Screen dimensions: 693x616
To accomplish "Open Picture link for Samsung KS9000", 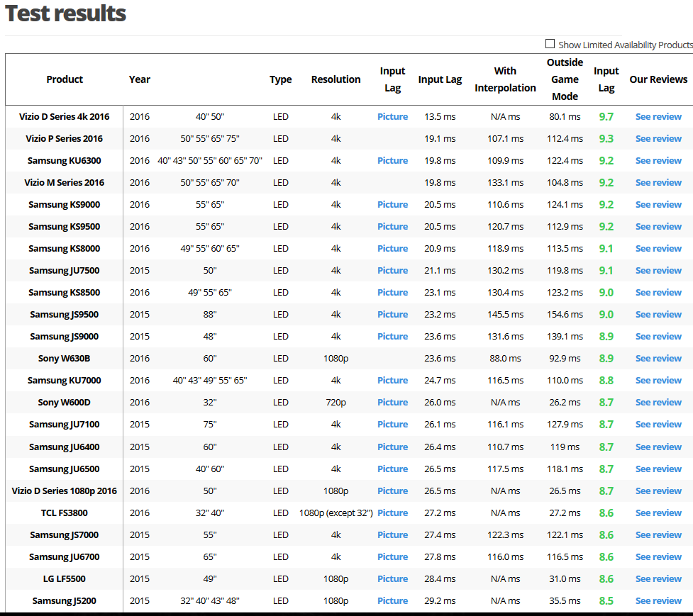I will point(392,204).
